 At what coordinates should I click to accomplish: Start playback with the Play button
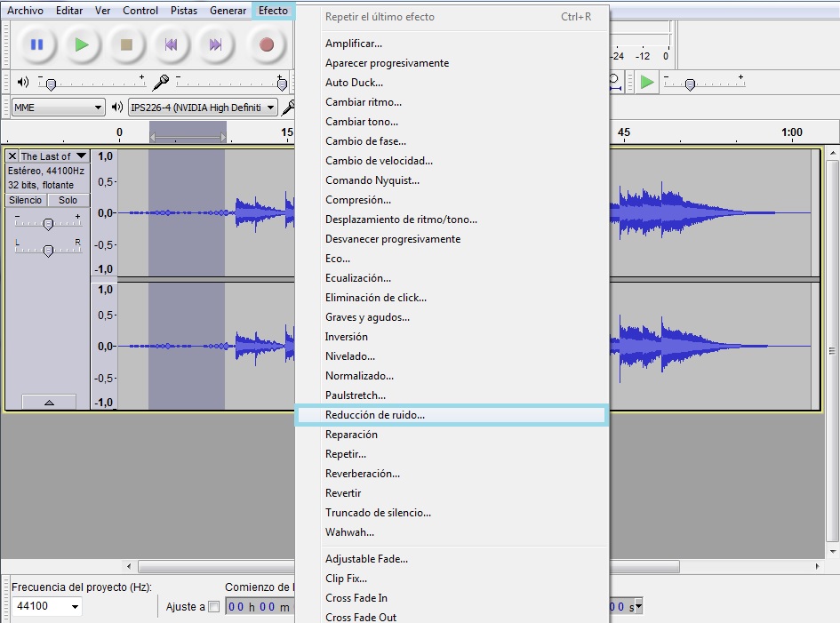tap(82, 44)
